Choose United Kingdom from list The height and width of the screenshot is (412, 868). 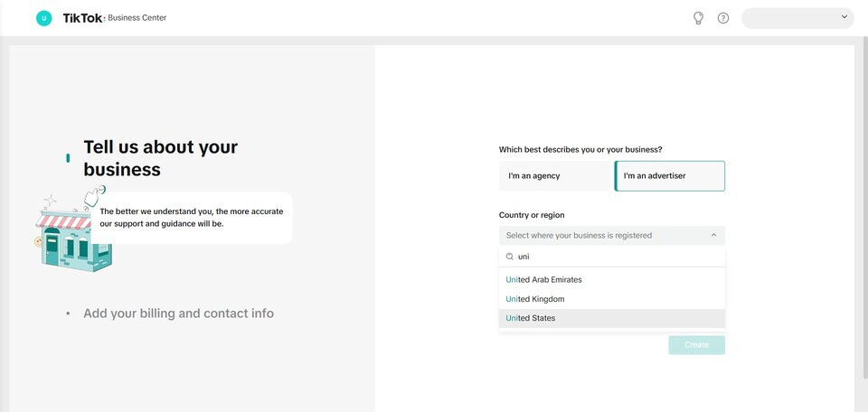(x=535, y=299)
